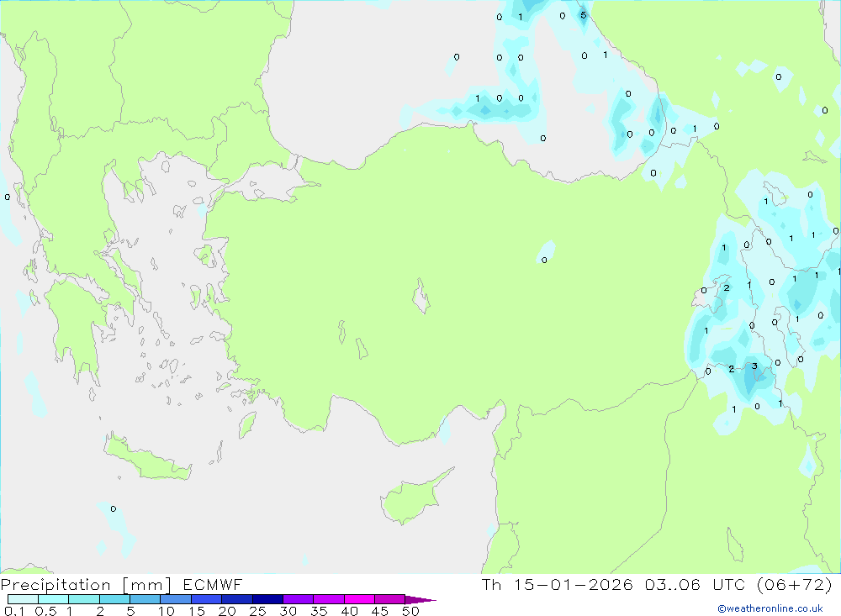Click the 0.5–1 mm legend color swatch
The image size is (841, 616).
coord(53,599)
